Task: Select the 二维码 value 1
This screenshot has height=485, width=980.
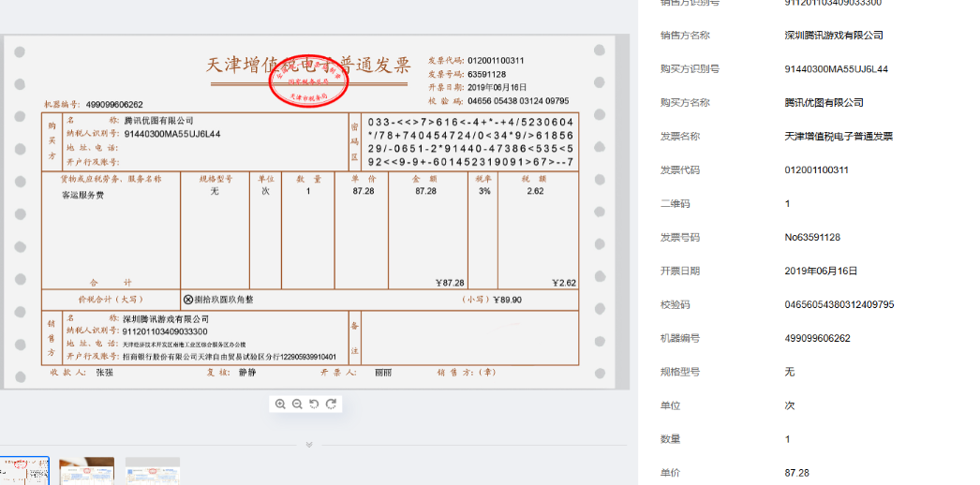Action: 788,203
